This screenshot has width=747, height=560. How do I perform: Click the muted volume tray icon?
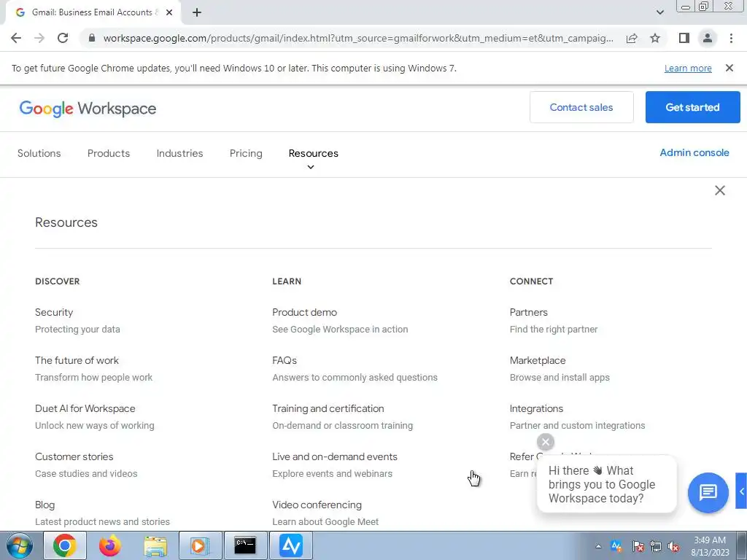pos(673,546)
